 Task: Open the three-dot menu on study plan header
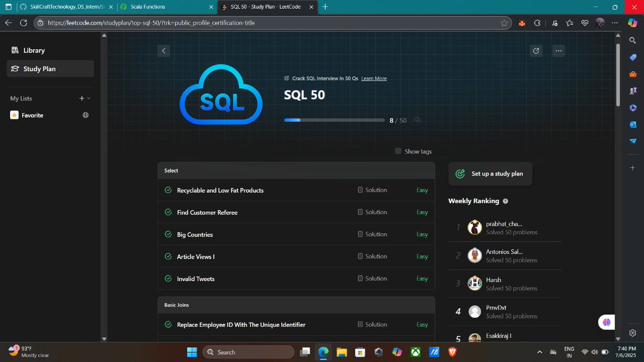pos(559,51)
